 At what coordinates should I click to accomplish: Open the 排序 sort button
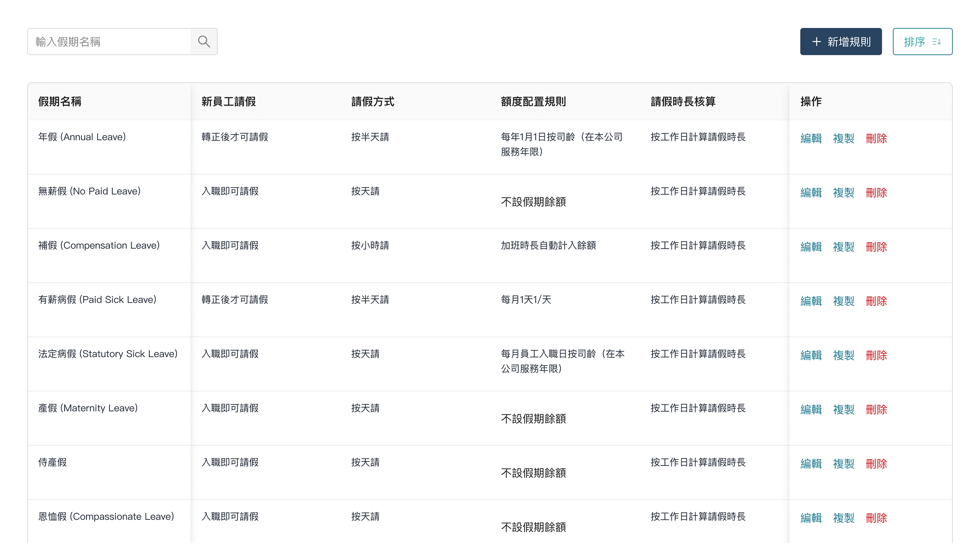[922, 42]
